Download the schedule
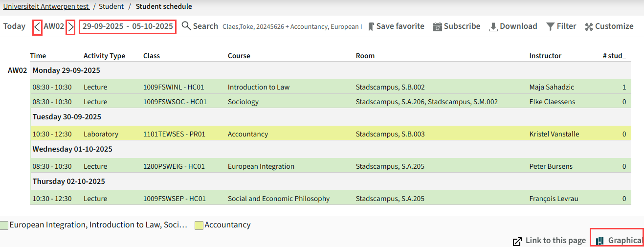Image resolution: width=644 pixels, height=247 pixels. click(513, 26)
